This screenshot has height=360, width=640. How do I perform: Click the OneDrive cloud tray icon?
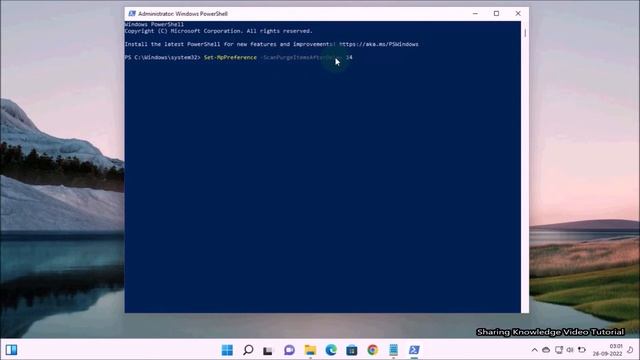pyautogui.click(x=546, y=350)
